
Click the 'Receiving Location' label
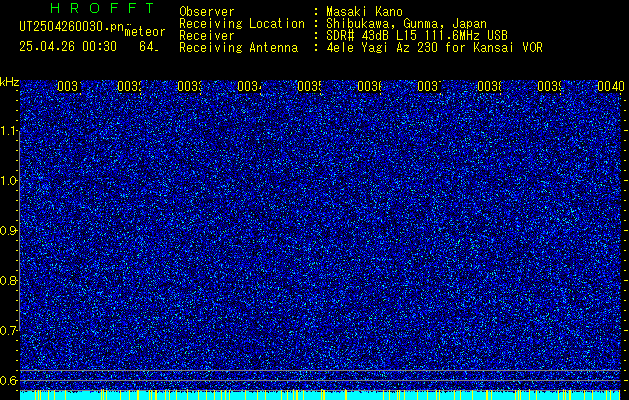(242, 24)
